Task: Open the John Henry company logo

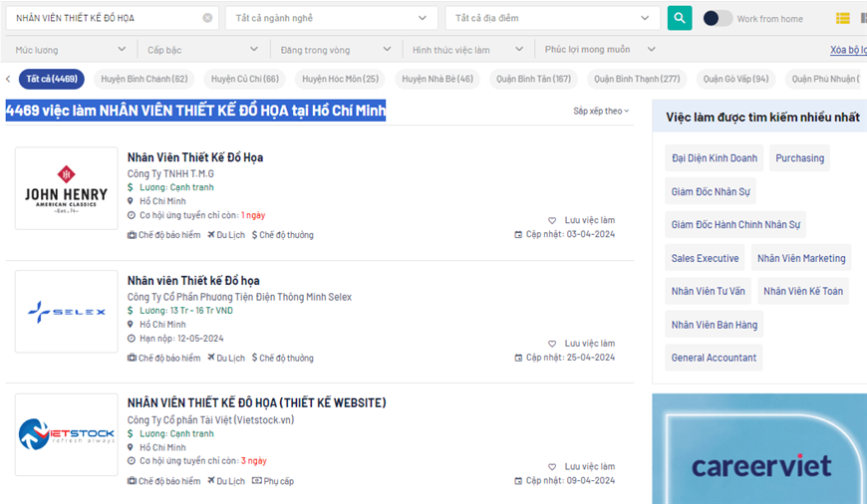Action: point(67,188)
